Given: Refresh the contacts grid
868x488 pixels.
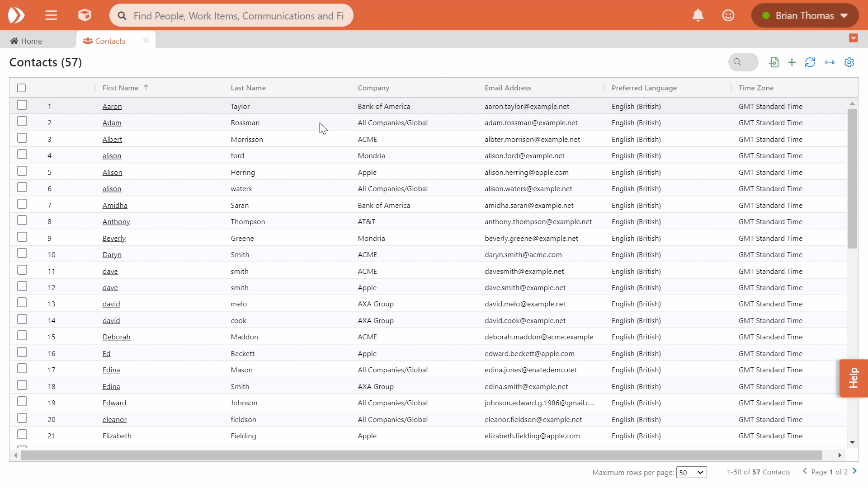Looking at the screenshot, I should point(810,62).
